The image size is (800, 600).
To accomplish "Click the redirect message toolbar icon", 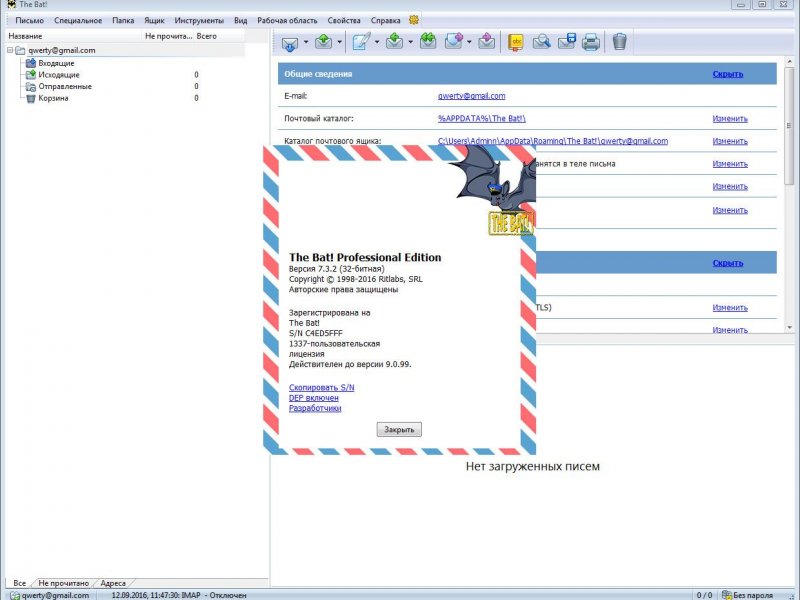I will pos(487,42).
